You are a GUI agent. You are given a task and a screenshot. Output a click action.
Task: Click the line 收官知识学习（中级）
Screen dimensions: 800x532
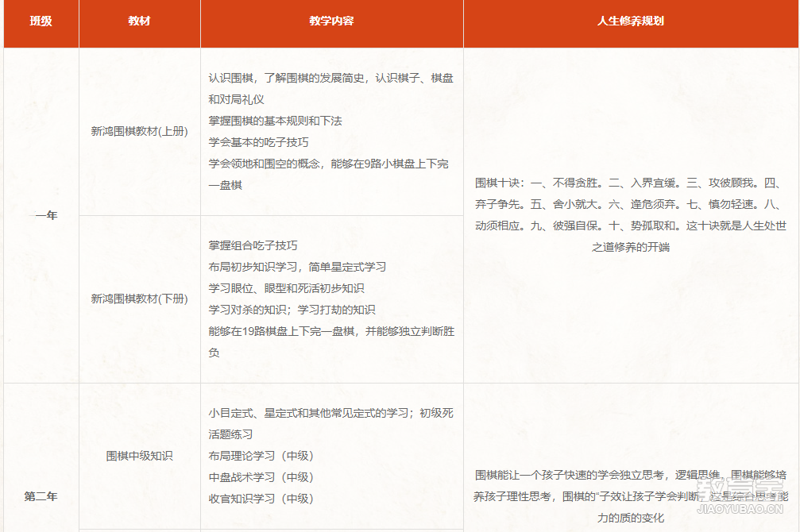point(261,499)
